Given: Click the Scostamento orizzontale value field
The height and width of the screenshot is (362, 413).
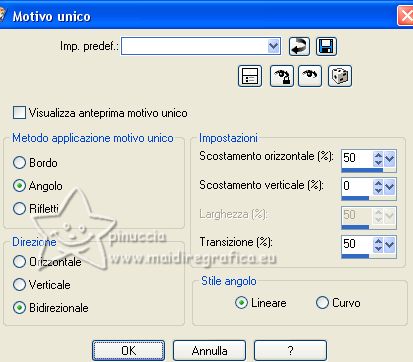Looking at the screenshot, I should point(357,158).
